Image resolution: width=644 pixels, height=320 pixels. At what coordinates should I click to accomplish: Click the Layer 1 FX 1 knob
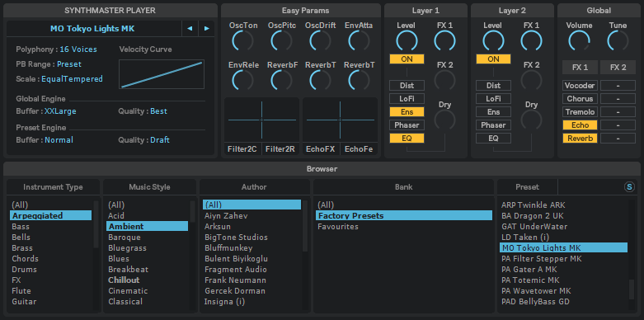pos(444,41)
